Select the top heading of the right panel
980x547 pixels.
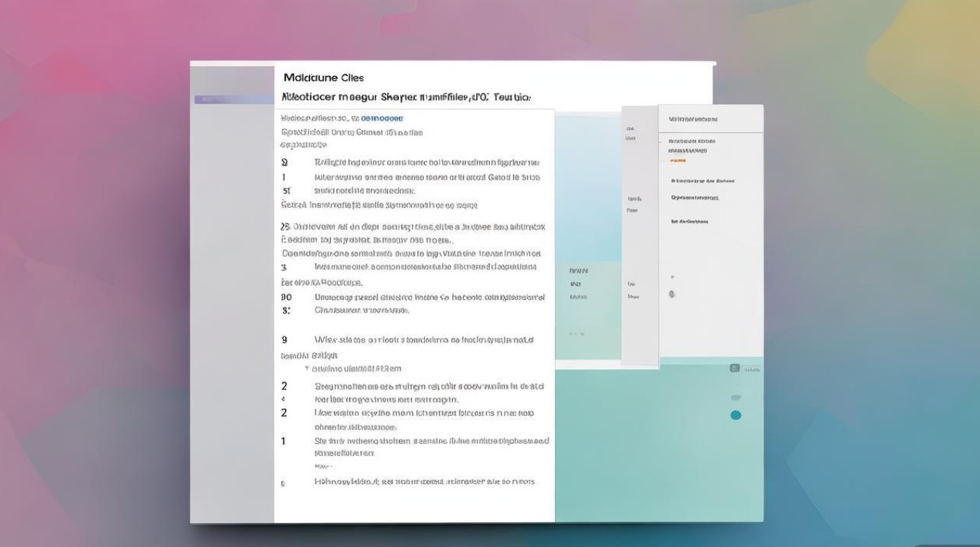[693, 119]
